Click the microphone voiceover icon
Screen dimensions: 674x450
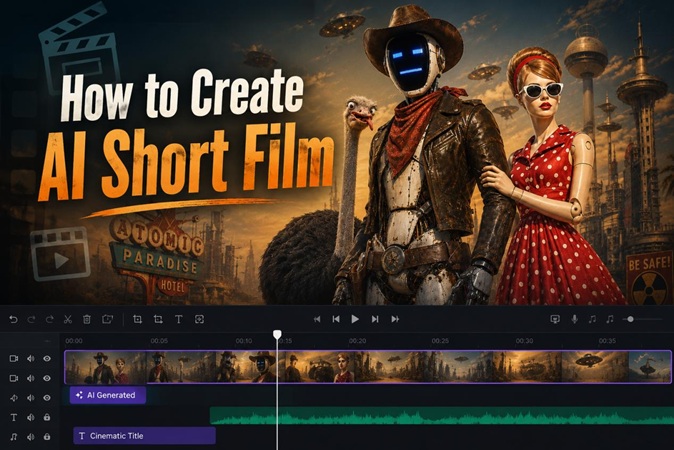pos(574,319)
